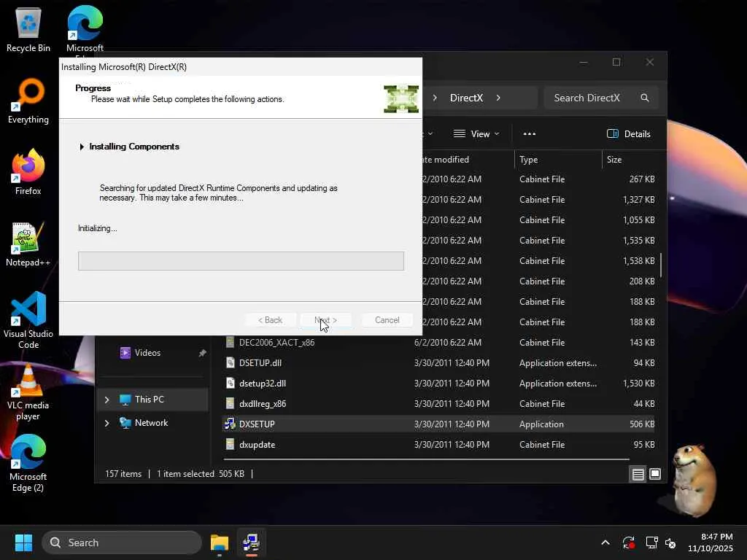Viewport: 747px width, 560px height.
Task: Open Videos in the navigation pane
Action: pyautogui.click(x=147, y=353)
